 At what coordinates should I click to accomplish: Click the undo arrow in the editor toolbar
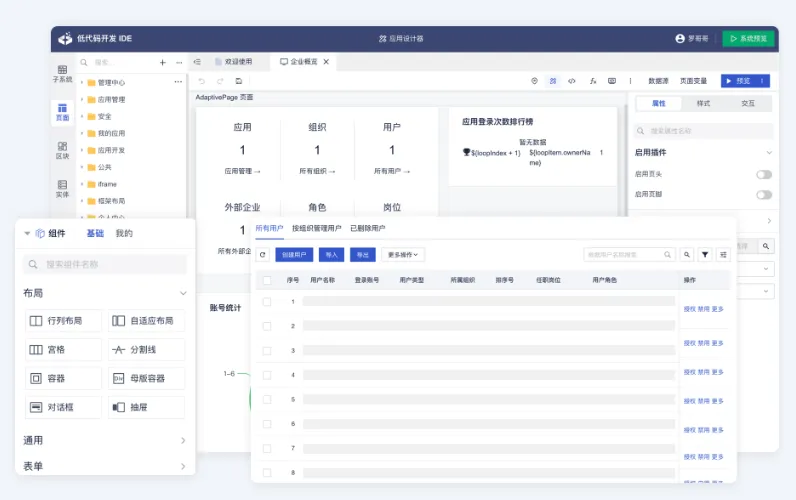click(x=202, y=81)
